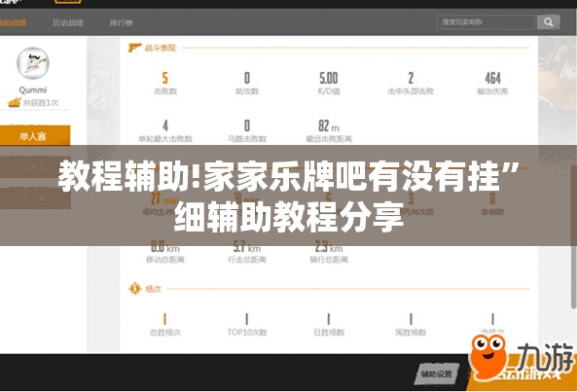Click the search magnifier button
577x392 pixels.
[549, 22]
